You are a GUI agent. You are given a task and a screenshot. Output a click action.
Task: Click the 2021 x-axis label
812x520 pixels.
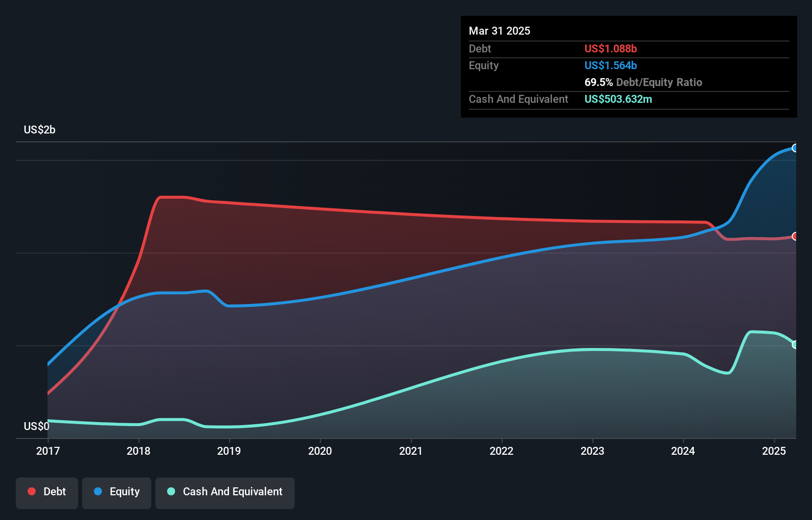(x=411, y=451)
